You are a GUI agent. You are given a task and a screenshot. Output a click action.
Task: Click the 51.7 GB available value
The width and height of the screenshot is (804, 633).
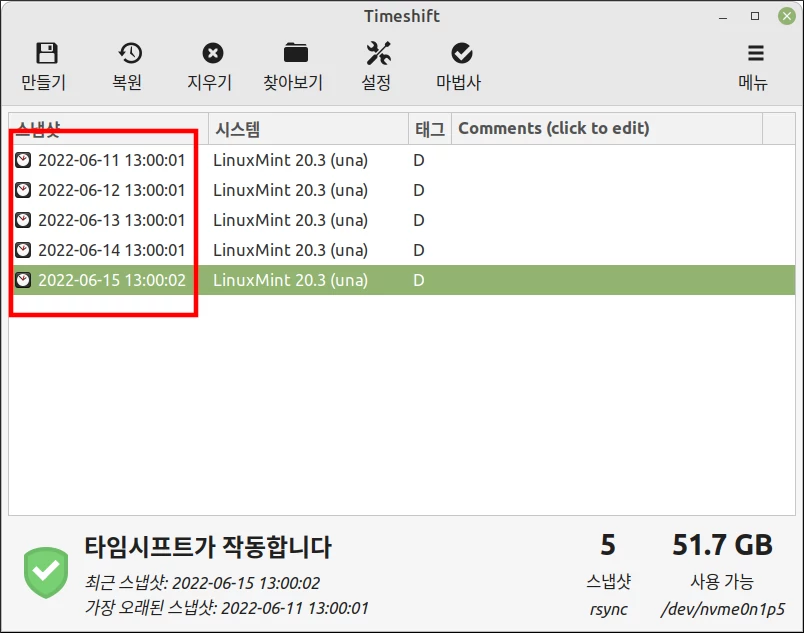(722, 545)
